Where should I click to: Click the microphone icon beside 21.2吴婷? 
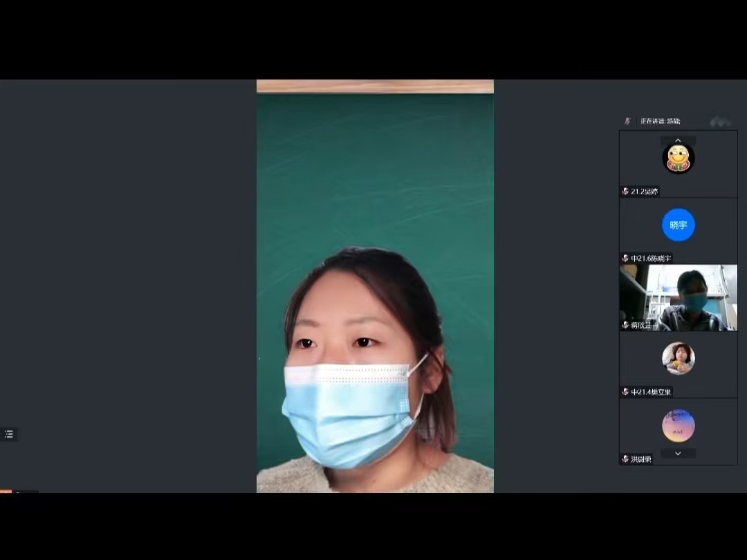click(625, 192)
